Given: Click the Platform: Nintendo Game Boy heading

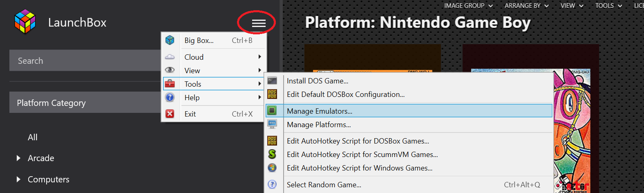Looking at the screenshot, I should point(418,22).
